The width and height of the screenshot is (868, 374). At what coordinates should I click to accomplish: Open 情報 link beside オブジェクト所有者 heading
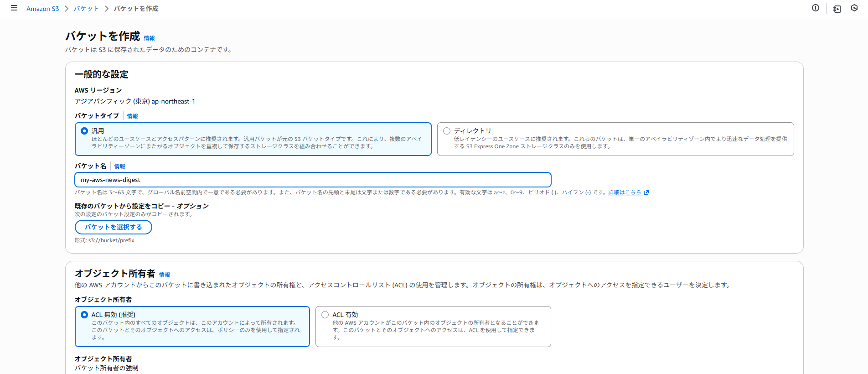click(x=164, y=275)
